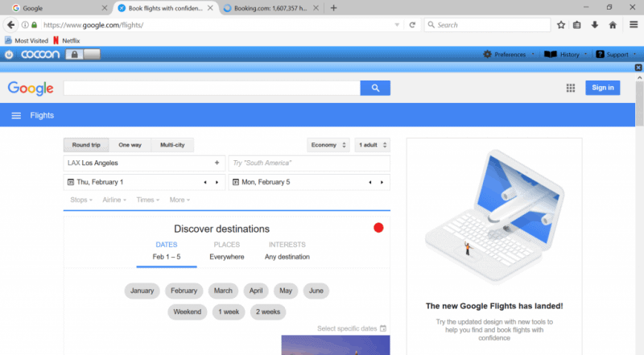
Task: Expand the Stops filter
Action: coord(81,200)
